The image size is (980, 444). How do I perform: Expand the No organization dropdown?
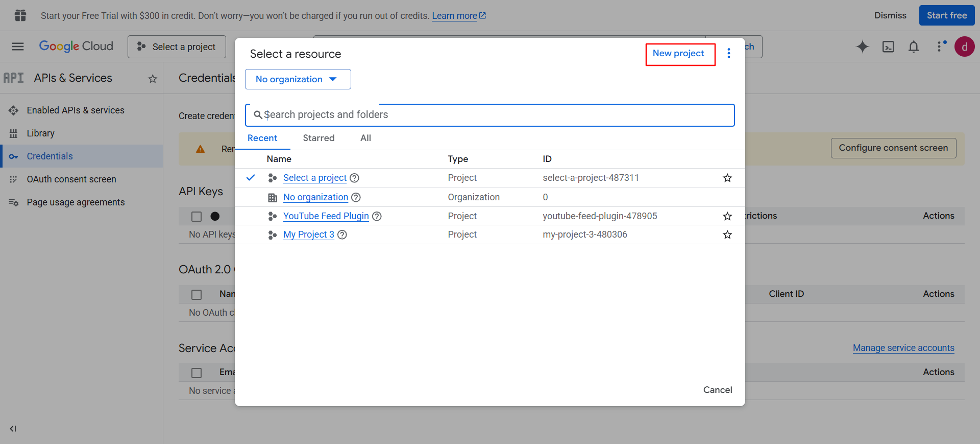(x=298, y=79)
